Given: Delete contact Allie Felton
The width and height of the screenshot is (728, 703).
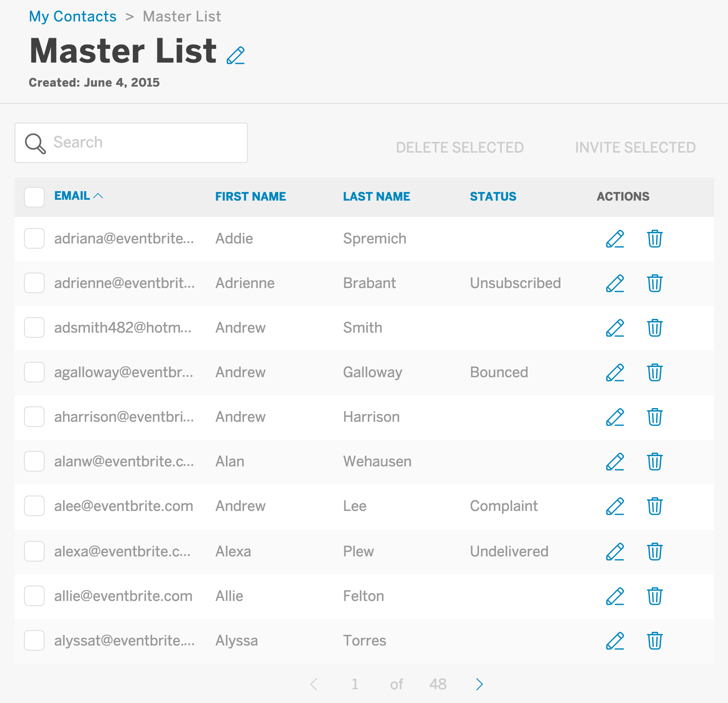Looking at the screenshot, I should (655, 596).
